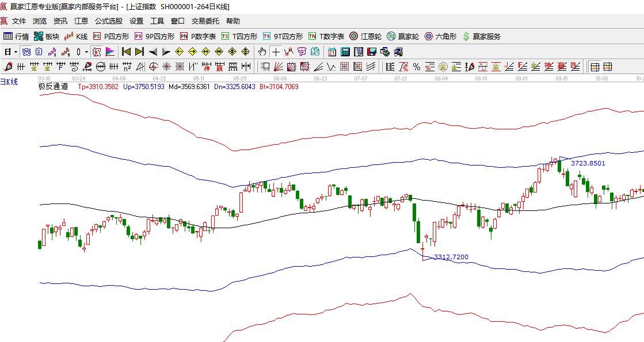
Task: Toggle the crosshair cursor tool
Action: pyautogui.click(x=276, y=52)
